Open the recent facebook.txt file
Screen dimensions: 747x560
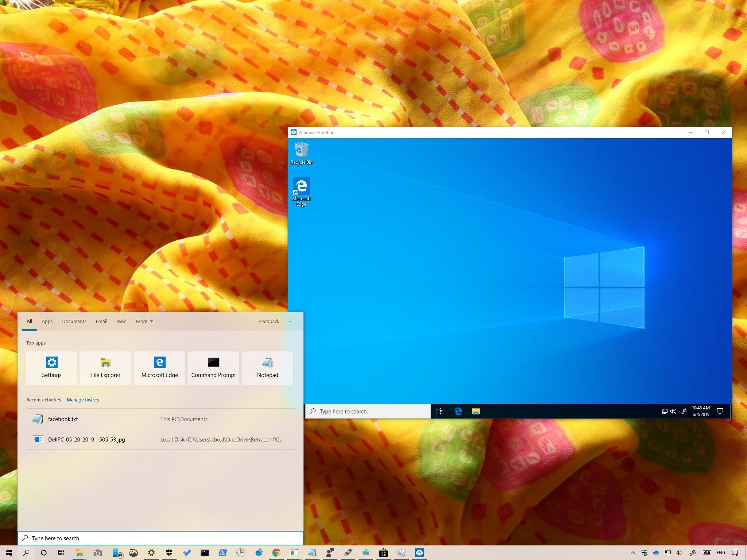tap(63, 419)
